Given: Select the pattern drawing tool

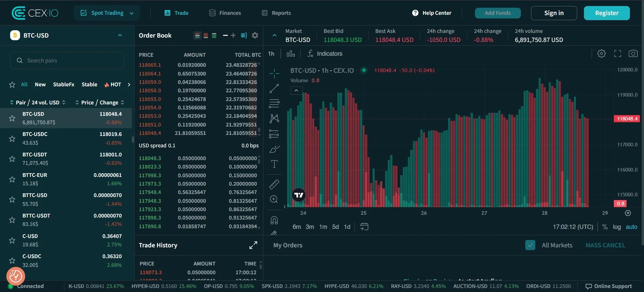Looking at the screenshot, I should pos(274,118).
